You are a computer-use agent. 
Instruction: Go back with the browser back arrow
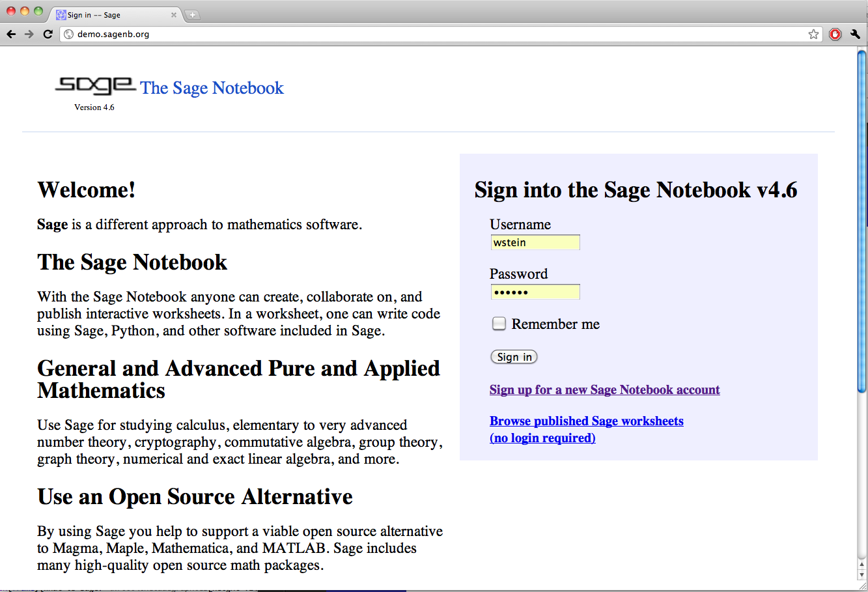[x=11, y=34]
